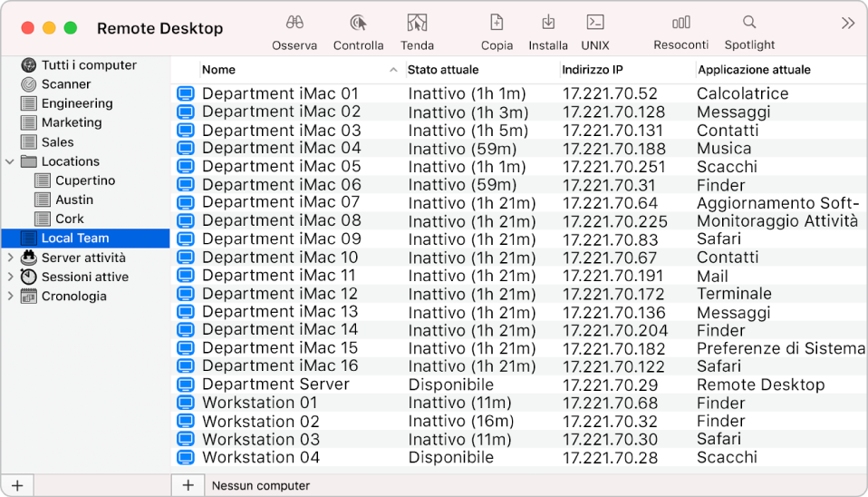Click the Copia file icon
The width and height of the screenshot is (868, 497).
(497, 24)
